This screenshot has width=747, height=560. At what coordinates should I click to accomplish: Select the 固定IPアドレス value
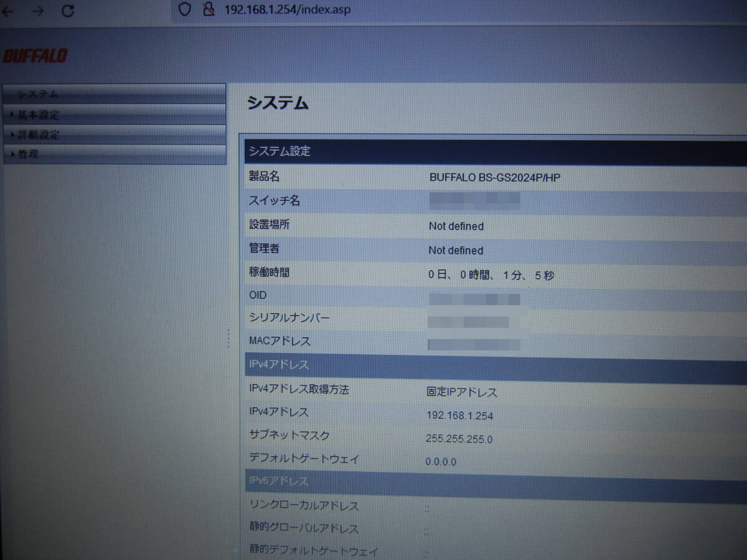tap(462, 392)
